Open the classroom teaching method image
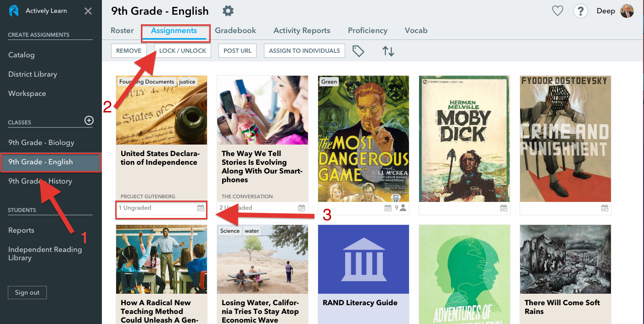Viewport: 644px width, 324px height. 162,259
